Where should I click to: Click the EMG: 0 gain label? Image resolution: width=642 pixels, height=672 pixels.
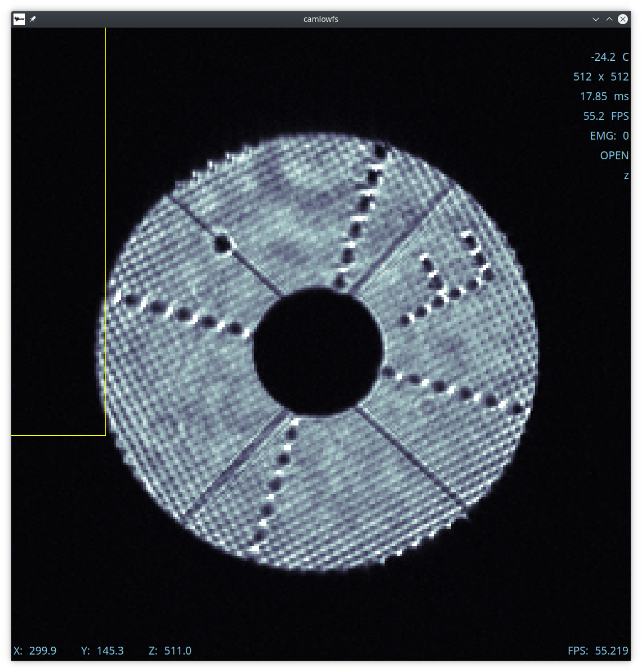click(x=609, y=136)
